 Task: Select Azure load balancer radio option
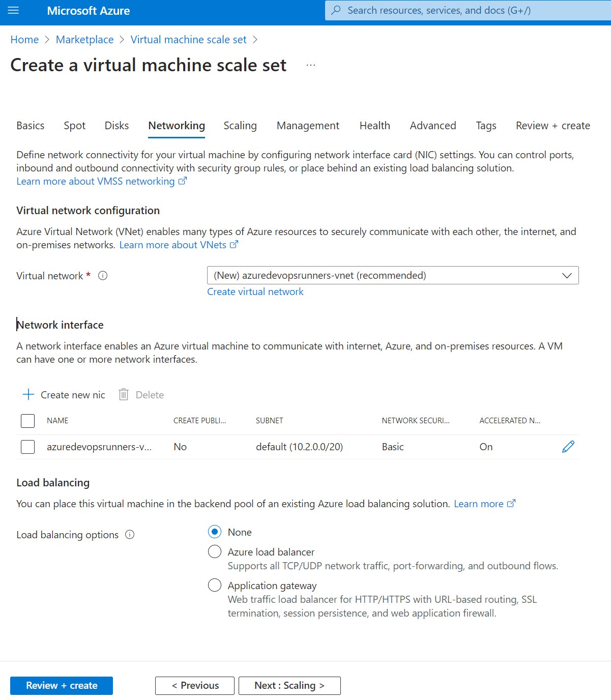(215, 552)
